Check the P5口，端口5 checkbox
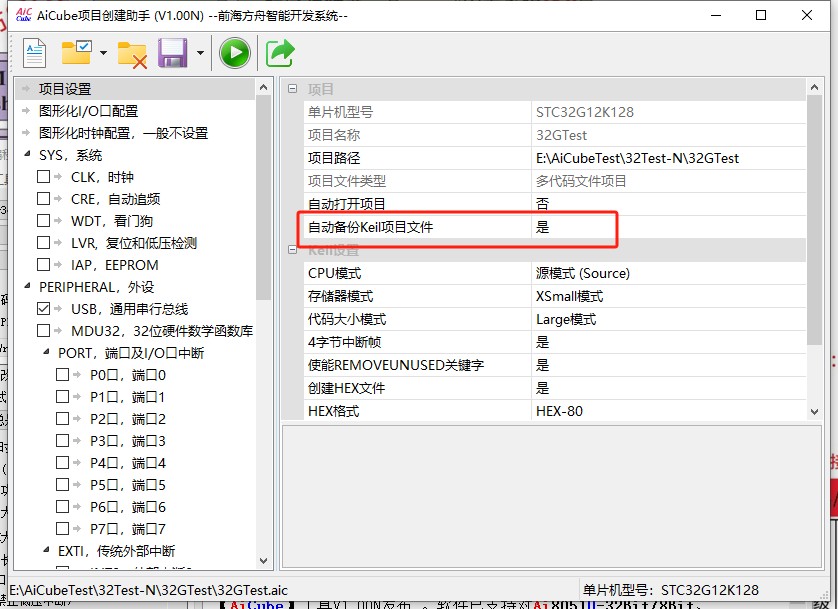This screenshot has height=609, width=838. coord(63,485)
